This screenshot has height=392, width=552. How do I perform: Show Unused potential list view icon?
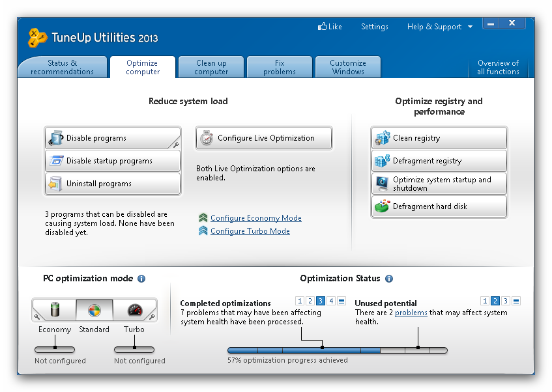click(x=516, y=301)
